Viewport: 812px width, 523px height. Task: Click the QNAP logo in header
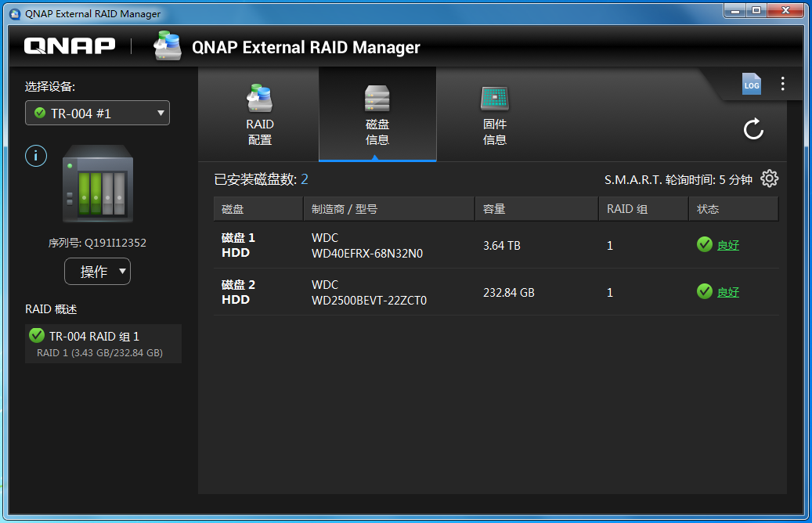[x=70, y=46]
